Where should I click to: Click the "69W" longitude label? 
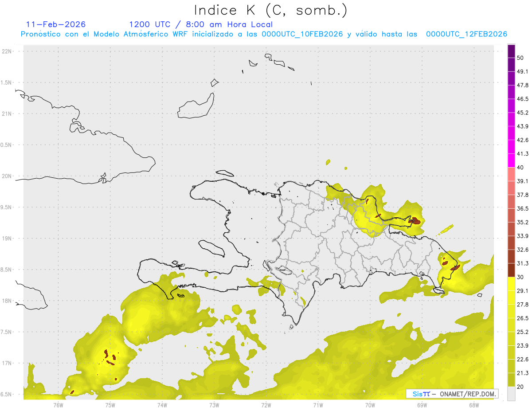point(422,405)
